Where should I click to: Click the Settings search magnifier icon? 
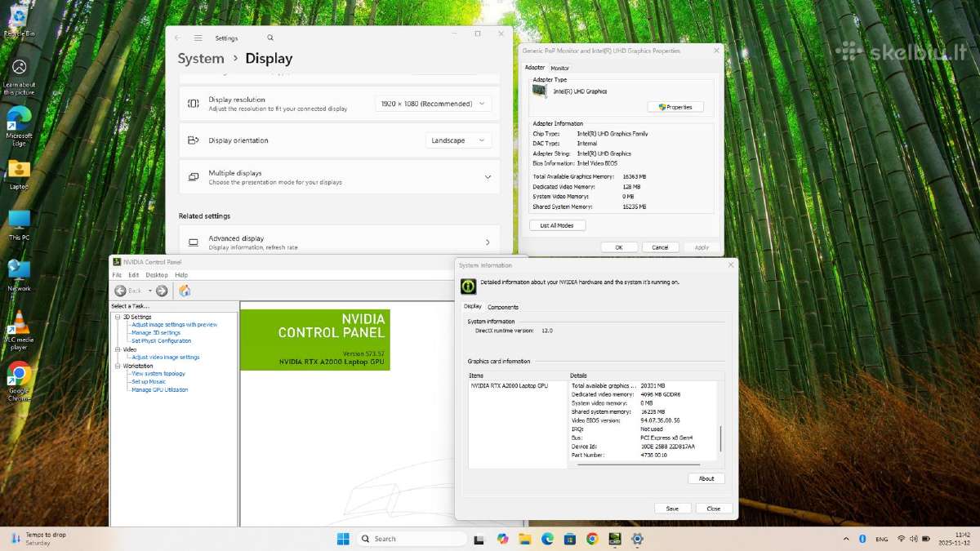pyautogui.click(x=270, y=38)
